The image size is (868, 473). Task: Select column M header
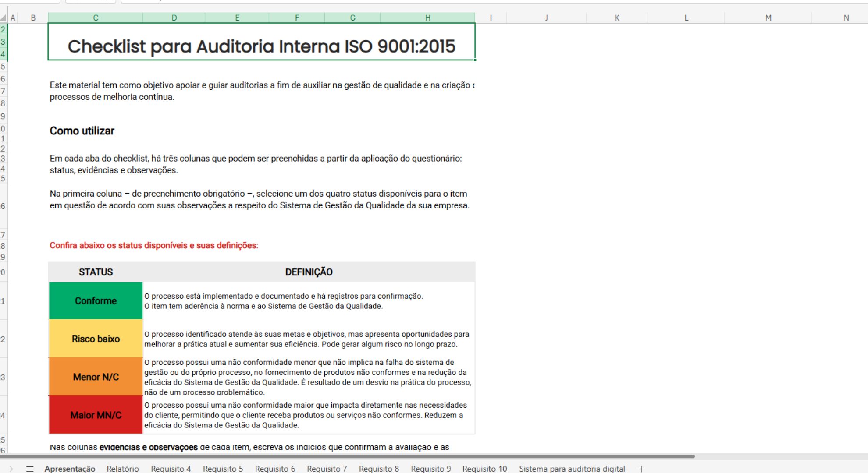pos(768,18)
